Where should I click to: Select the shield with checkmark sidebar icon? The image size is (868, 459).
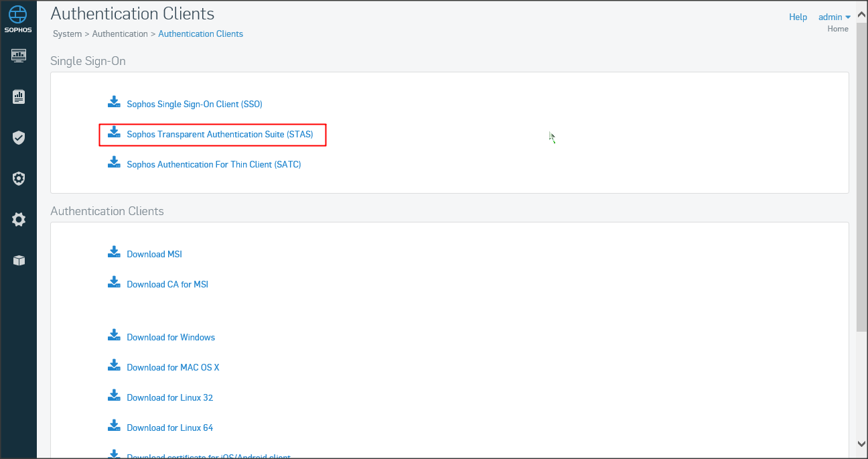coord(19,138)
